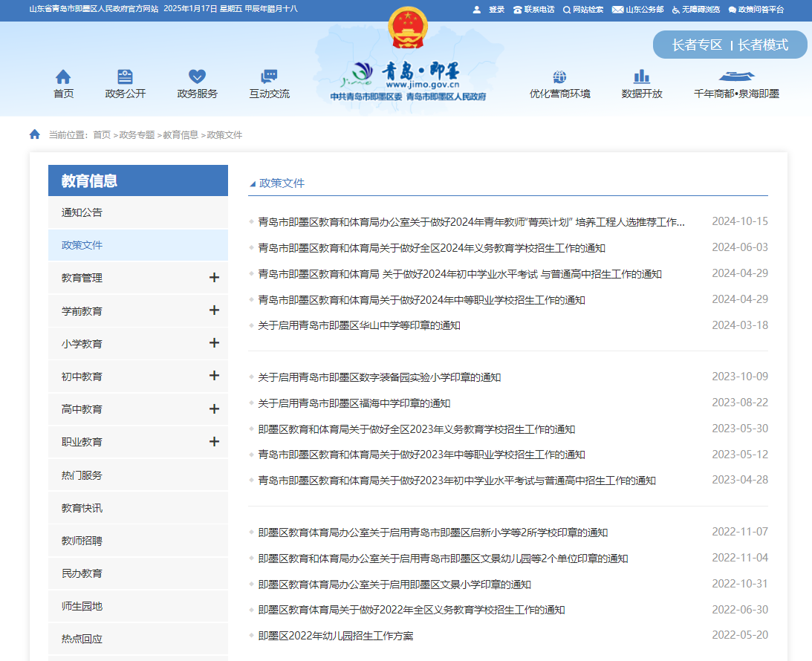Open the 文景小学印章 notice link
This screenshot has width=812, height=661.
(x=394, y=584)
